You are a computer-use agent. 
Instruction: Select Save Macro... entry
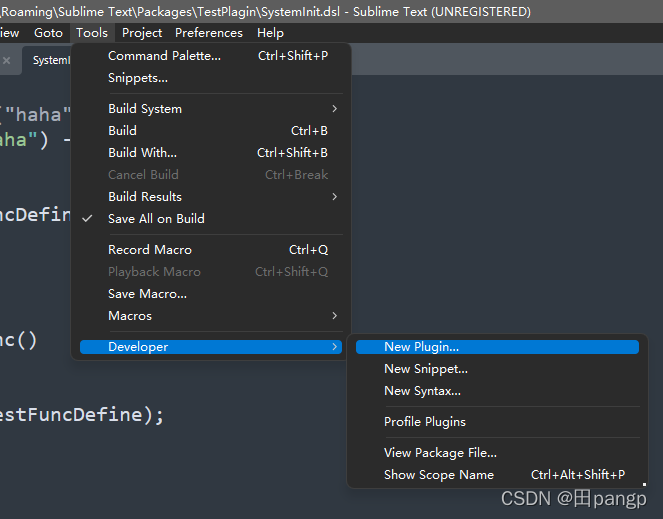click(211, 294)
